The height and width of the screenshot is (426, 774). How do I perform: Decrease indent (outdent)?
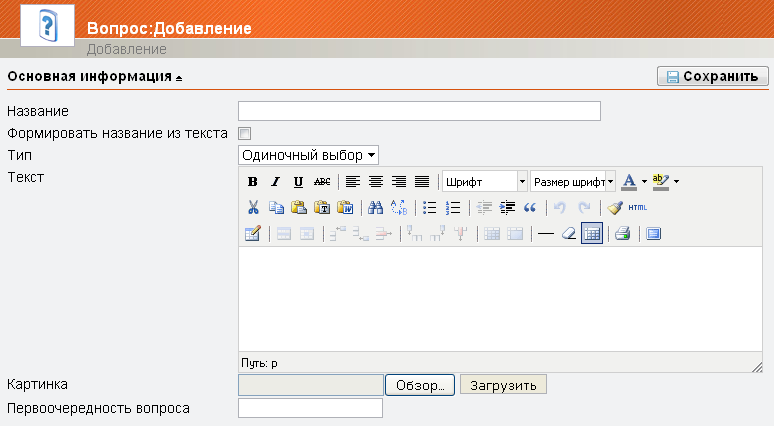(x=484, y=207)
